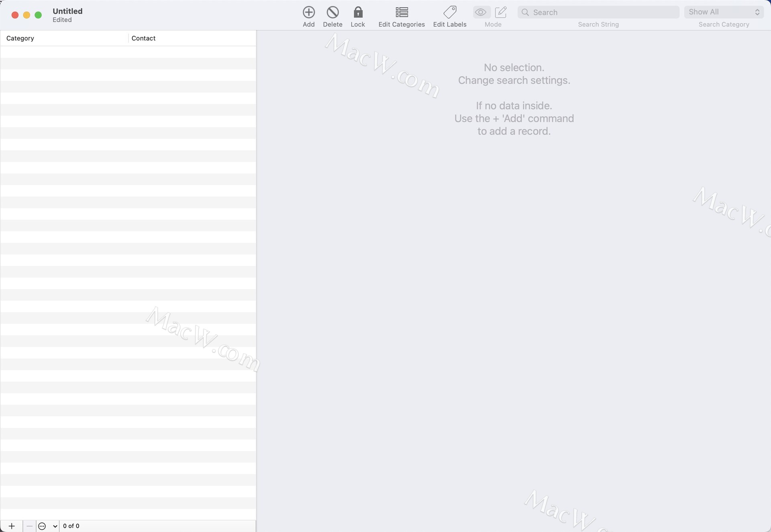Zoom the window with green button
The height and width of the screenshot is (532, 771).
tap(38, 15)
